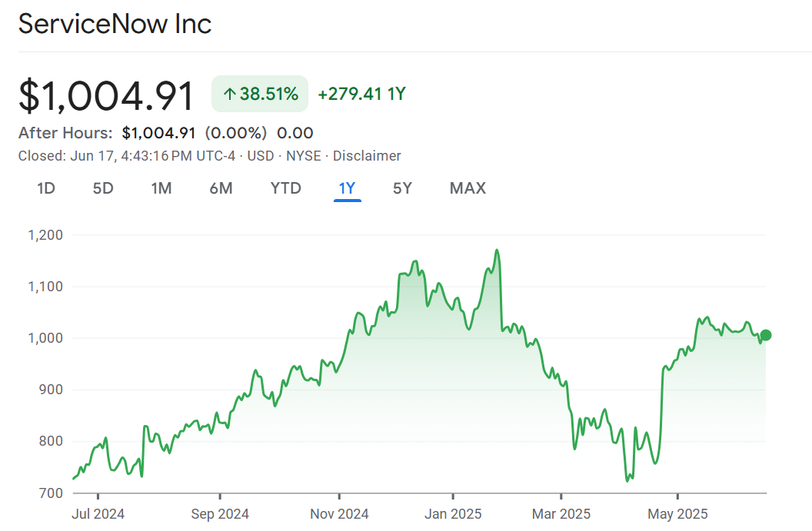812x531 pixels.
Task: Switch chart to 5Y range
Action: [x=402, y=188]
